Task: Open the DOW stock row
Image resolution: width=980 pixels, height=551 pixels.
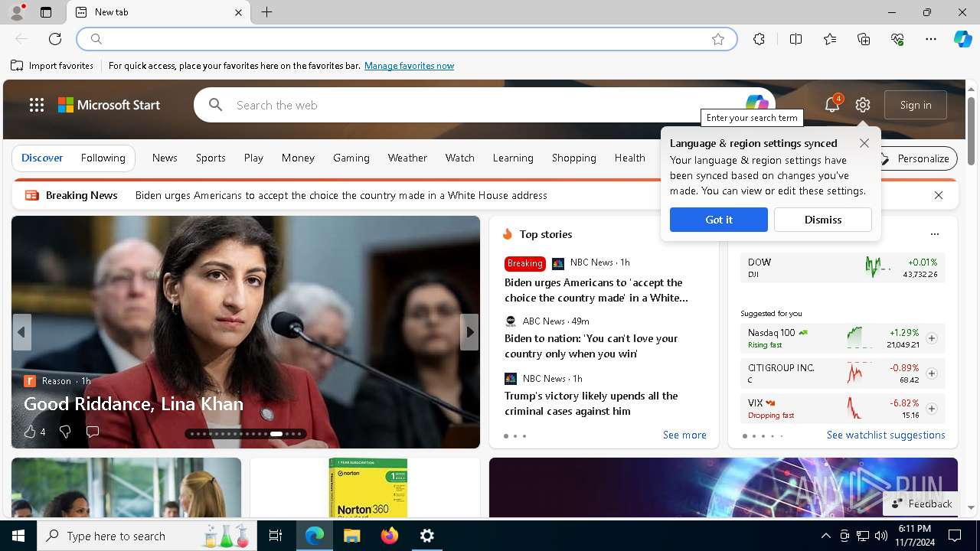Action: tap(842, 268)
